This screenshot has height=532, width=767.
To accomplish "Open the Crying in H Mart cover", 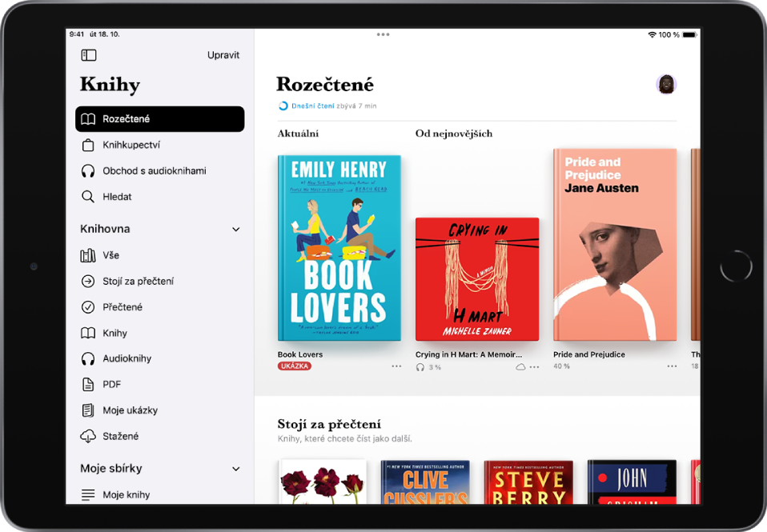I will (x=477, y=279).
